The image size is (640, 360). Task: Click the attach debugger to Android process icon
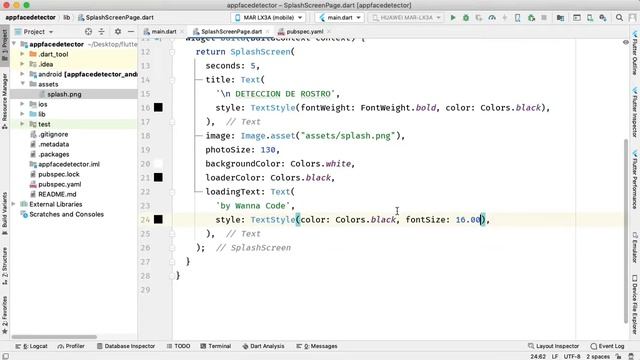[531, 18]
